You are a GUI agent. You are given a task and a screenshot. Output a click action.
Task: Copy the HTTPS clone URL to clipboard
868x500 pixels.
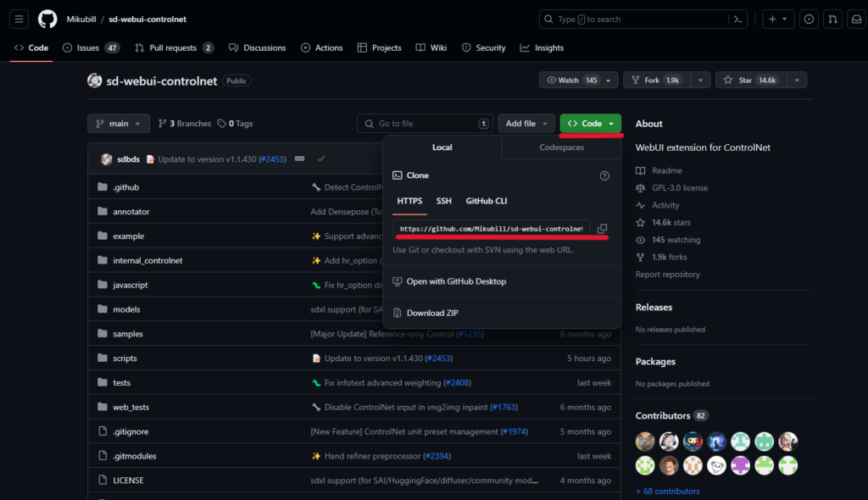[x=603, y=229]
